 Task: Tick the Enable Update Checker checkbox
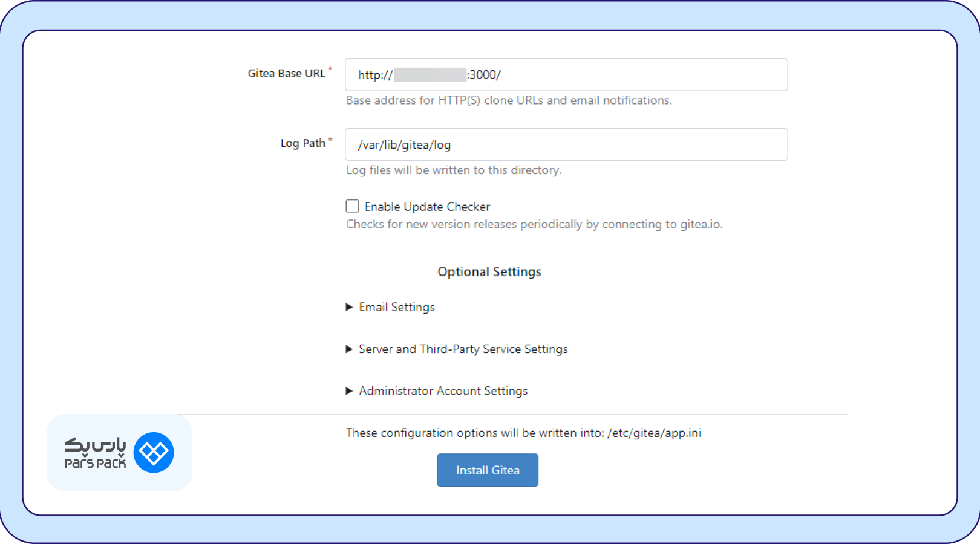[x=352, y=206]
